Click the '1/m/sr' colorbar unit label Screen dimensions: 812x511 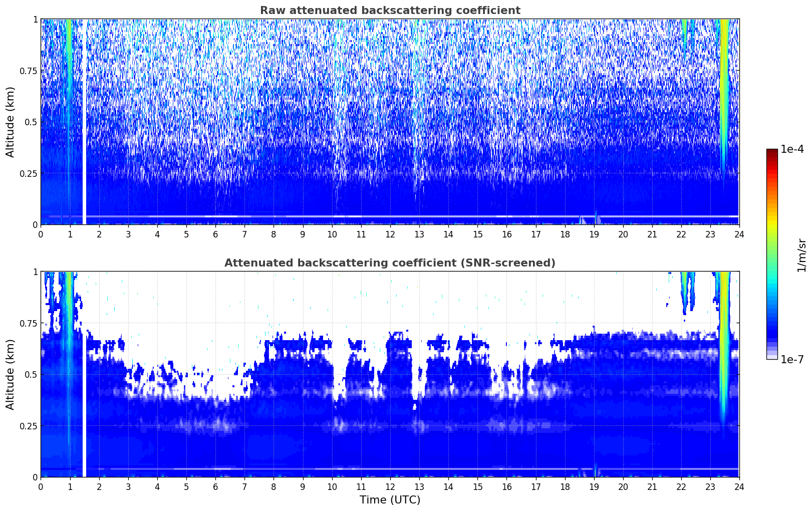click(x=801, y=254)
